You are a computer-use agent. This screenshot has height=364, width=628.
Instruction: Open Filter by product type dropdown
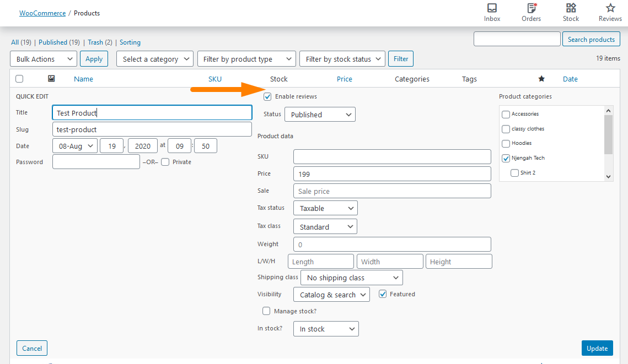(246, 59)
